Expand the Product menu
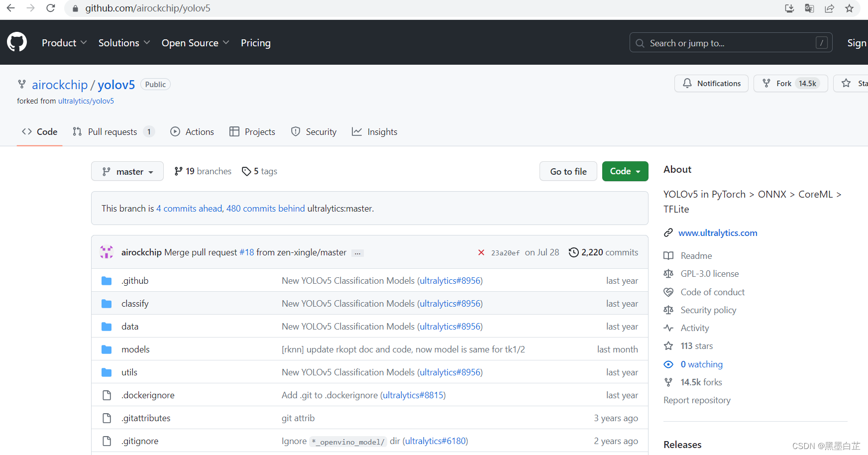This screenshot has width=868, height=455. [x=64, y=43]
